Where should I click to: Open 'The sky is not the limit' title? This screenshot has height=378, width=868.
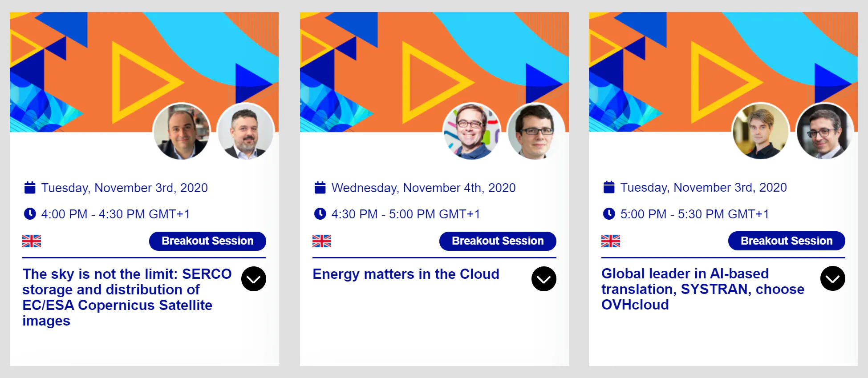(x=127, y=297)
